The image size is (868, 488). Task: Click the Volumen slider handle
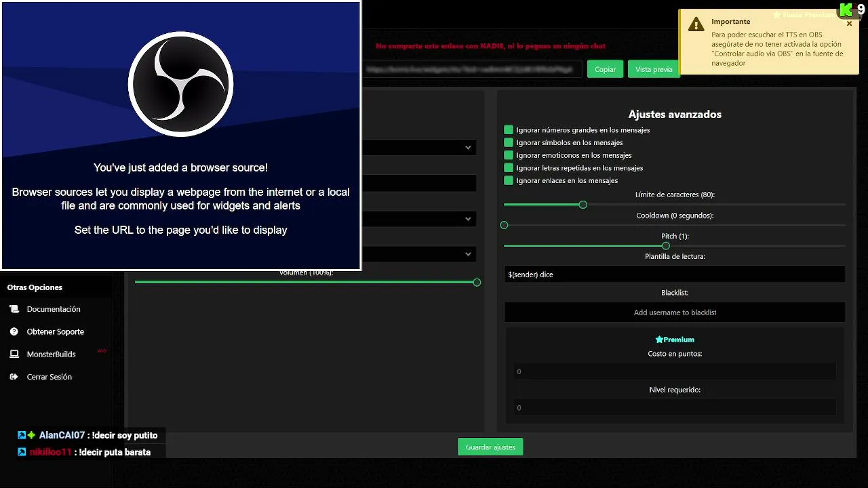tap(477, 282)
